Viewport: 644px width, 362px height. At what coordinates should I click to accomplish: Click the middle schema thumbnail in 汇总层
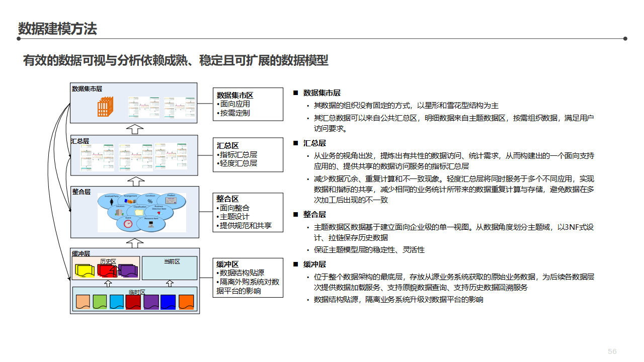coord(136,158)
